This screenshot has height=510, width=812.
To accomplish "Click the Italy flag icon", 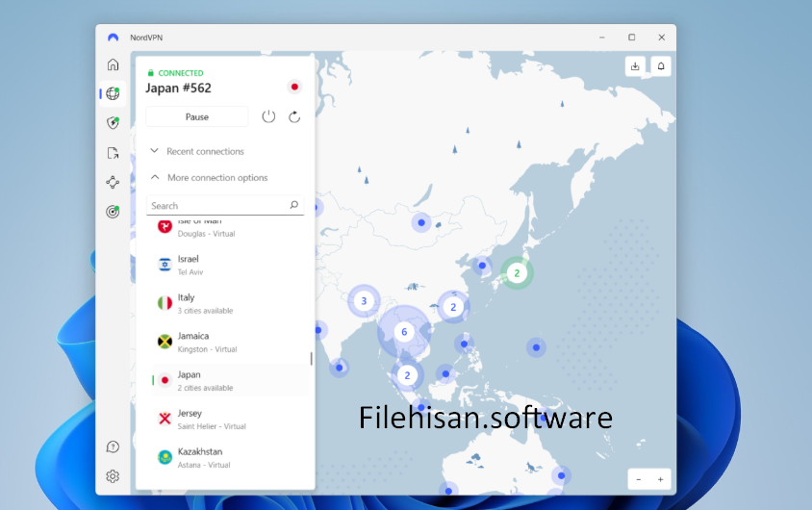I will pyautogui.click(x=165, y=303).
